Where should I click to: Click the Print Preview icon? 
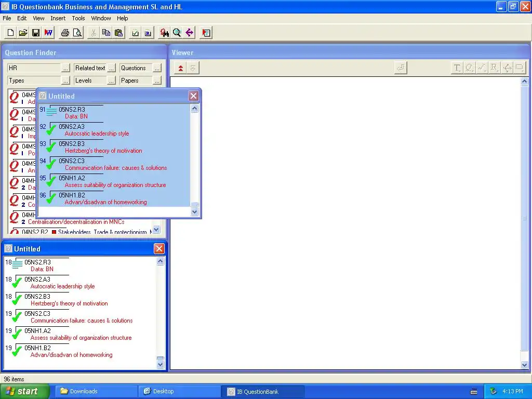[77, 33]
